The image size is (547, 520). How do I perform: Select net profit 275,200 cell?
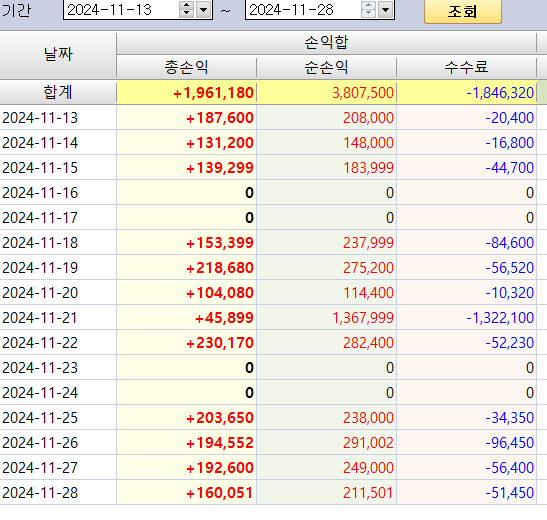coord(327,267)
